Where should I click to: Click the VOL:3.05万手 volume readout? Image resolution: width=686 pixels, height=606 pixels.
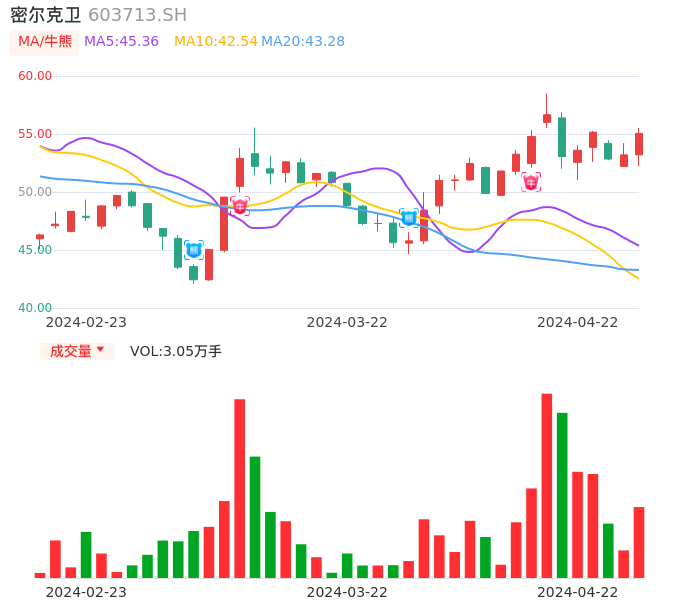[x=176, y=351]
